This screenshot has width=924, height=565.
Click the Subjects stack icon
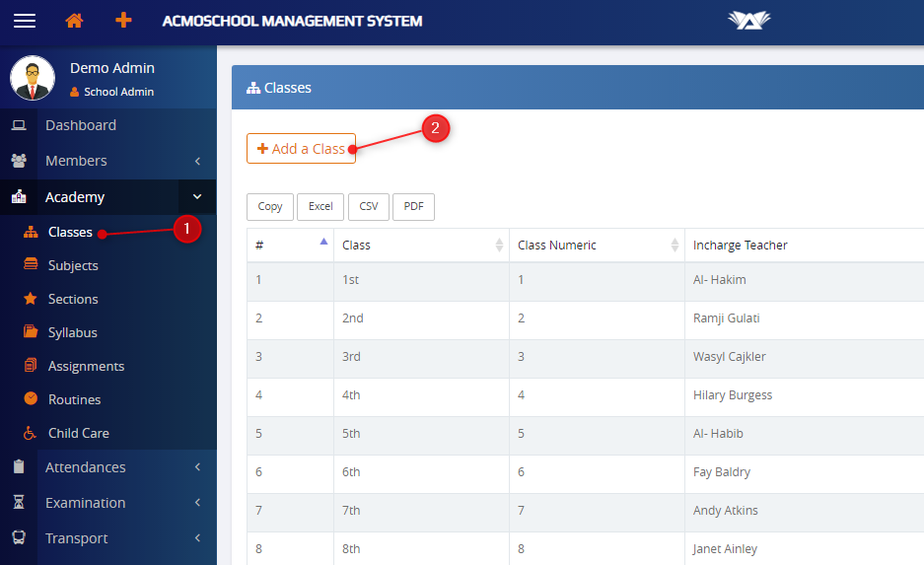click(31, 265)
